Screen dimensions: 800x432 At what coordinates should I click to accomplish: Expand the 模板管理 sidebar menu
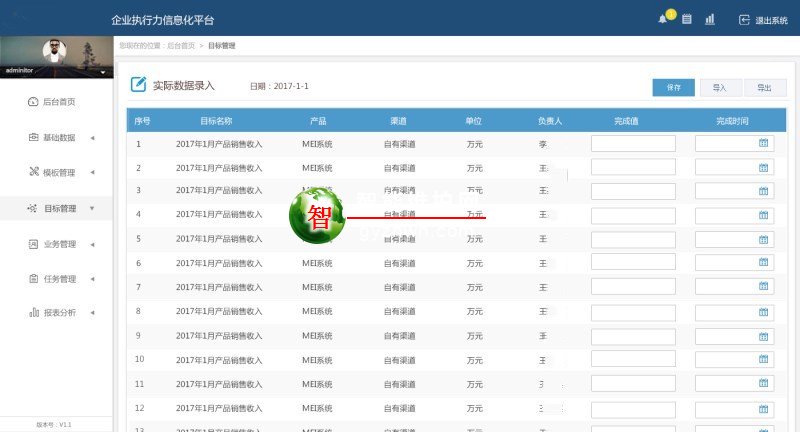58,172
